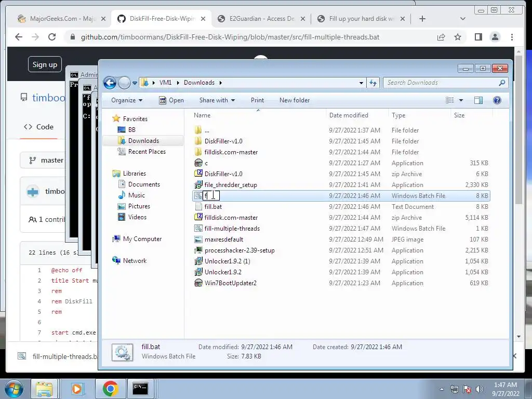Viewport: 532px width, 399px height.
Task: Select the Unlocker1.9.2 (1) application icon
Action: (198, 261)
